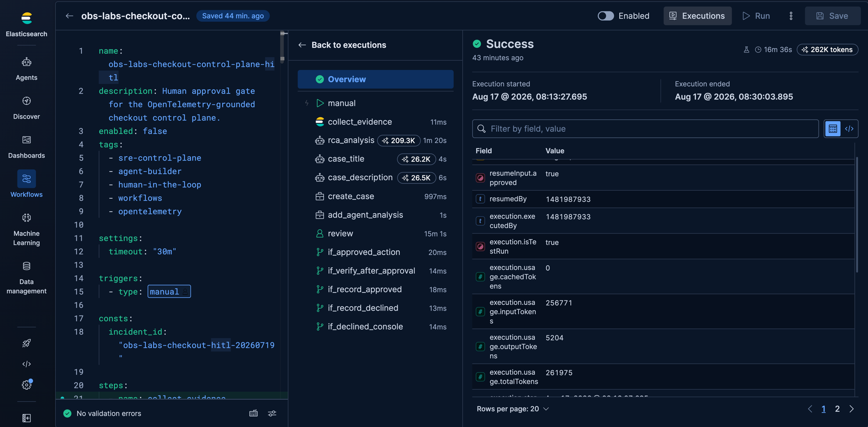Select the review step
The height and width of the screenshot is (427, 868).
coord(375,234)
